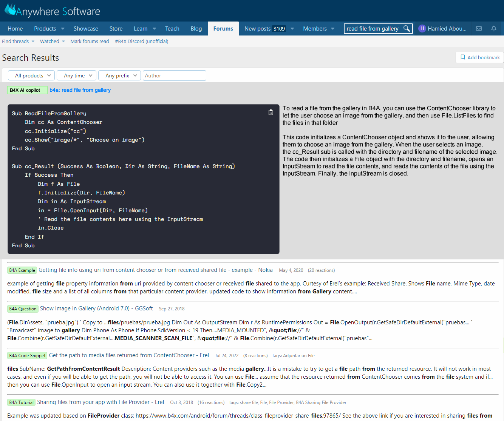Open the Showcase tab
Image resolution: width=504 pixels, height=421 pixels.
click(x=86, y=29)
